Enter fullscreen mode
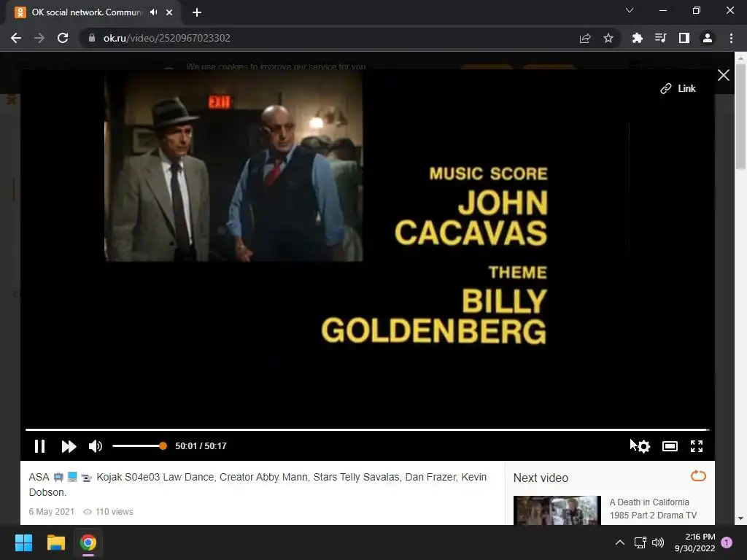Viewport: 747px width, 560px height. click(697, 446)
